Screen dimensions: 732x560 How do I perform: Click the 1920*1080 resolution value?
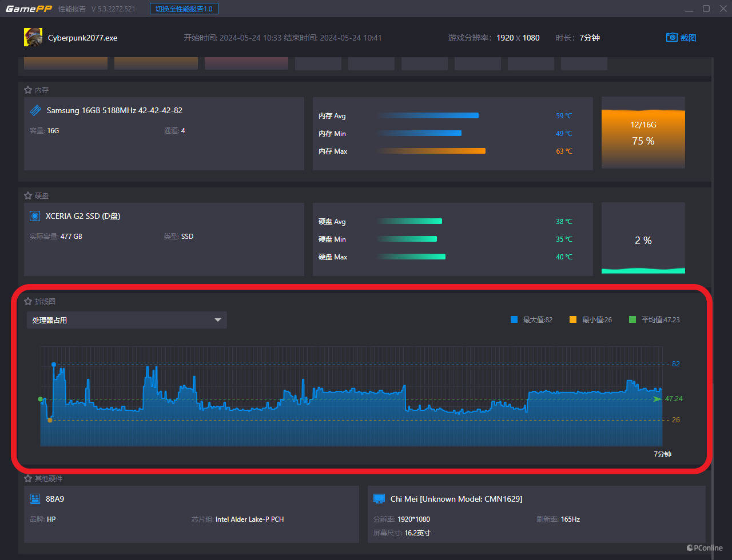point(413,519)
